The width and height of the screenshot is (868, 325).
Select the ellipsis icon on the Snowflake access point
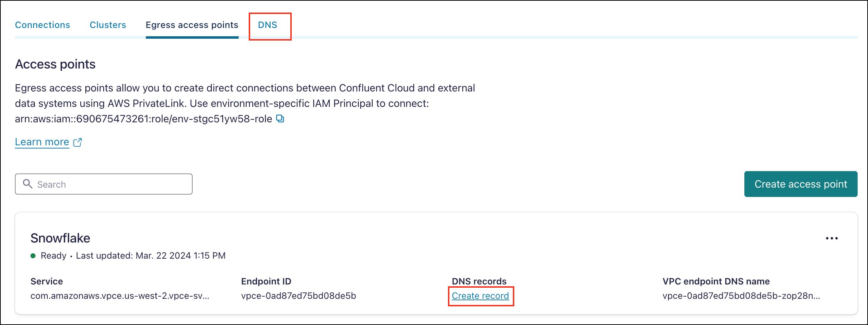coord(832,238)
